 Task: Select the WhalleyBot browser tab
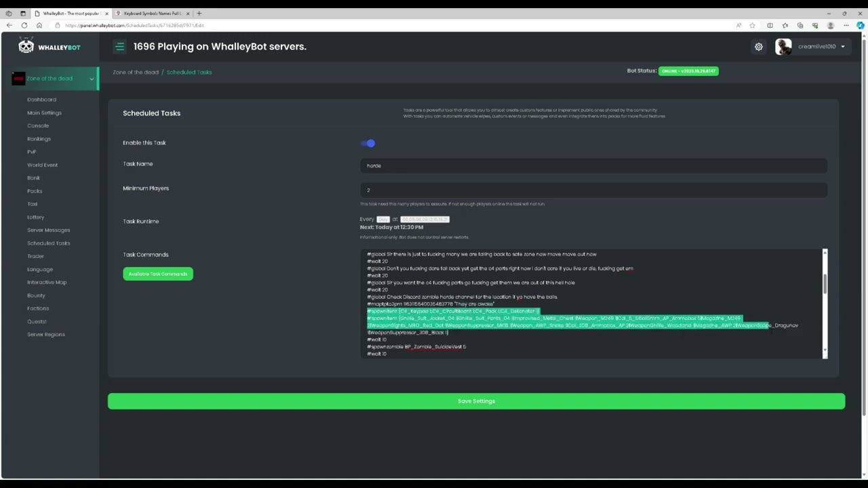click(x=71, y=14)
